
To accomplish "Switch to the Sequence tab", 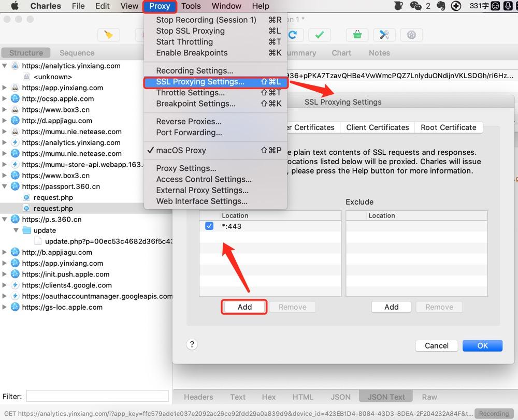I will pos(77,53).
